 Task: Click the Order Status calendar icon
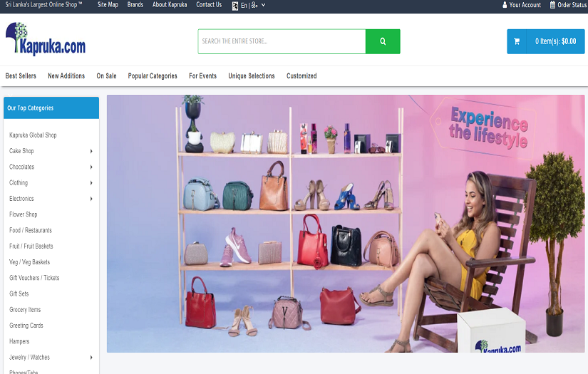coord(552,5)
